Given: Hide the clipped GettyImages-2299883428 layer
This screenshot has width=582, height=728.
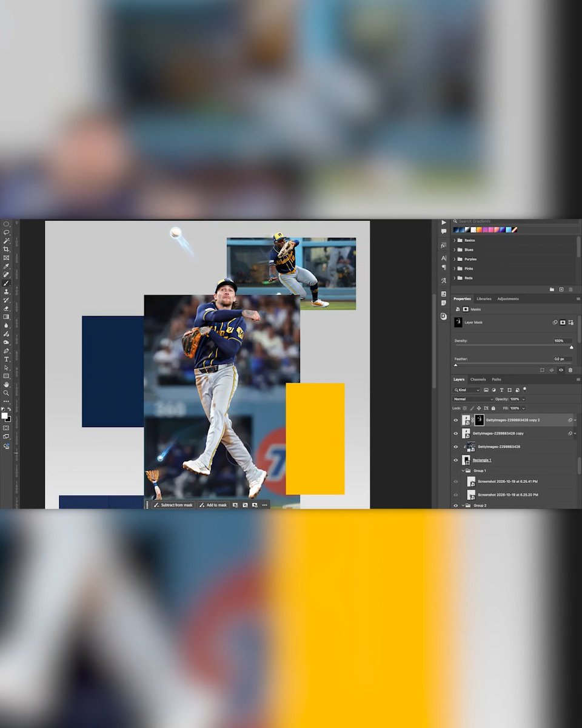Looking at the screenshot, I should pyautogui.click(x=456, y=447).
